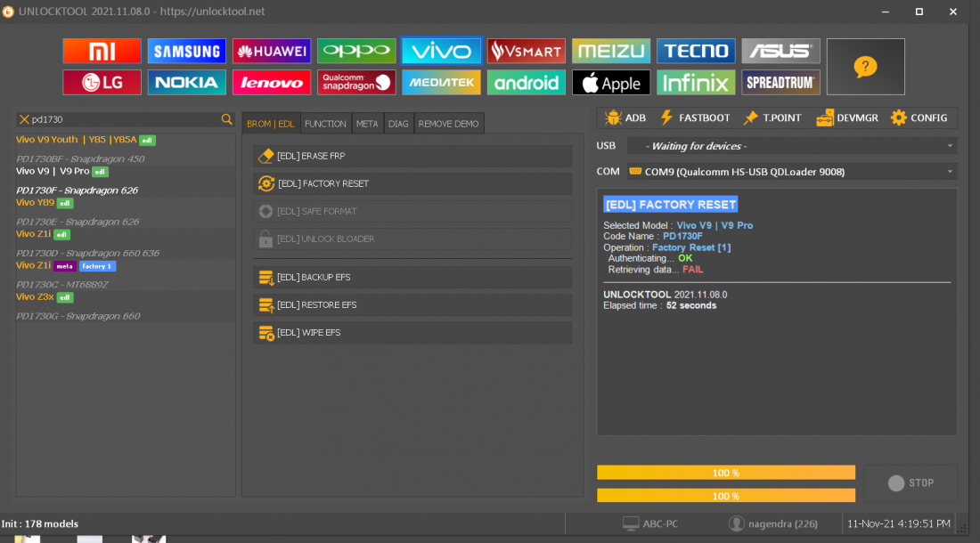Viewport: 980px width, 543px height.
Task: Select the Spreadtrum platform logo
Action: coord(780,83)
